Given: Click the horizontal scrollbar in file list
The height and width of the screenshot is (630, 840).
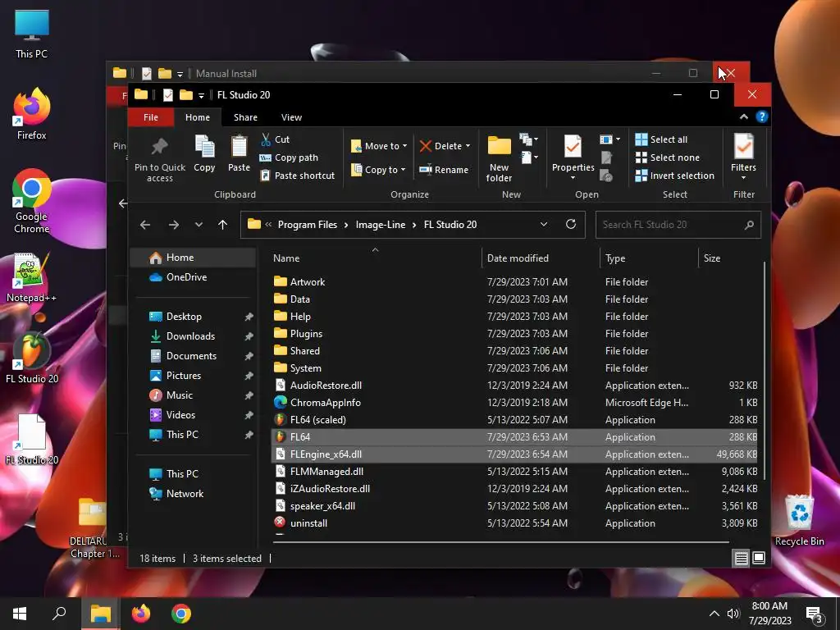Looking at the screenshot, I should pos(501,542).
